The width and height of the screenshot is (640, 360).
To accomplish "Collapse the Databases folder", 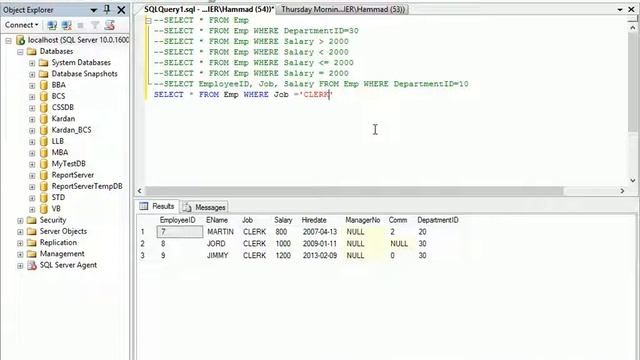I will click(20, 52).
